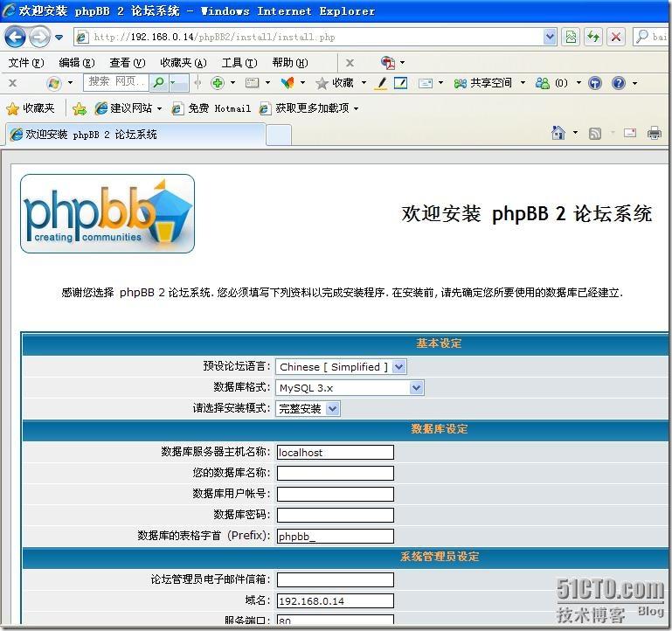Click the add to favorites bar star icon

pos(80,109)
